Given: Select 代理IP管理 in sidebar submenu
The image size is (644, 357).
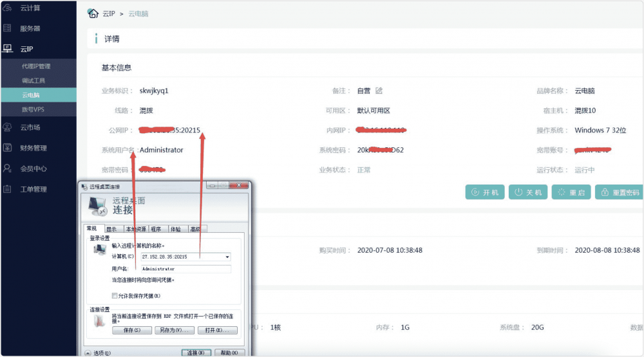Looking at the screenshot, I should click(x=36, y=66).
